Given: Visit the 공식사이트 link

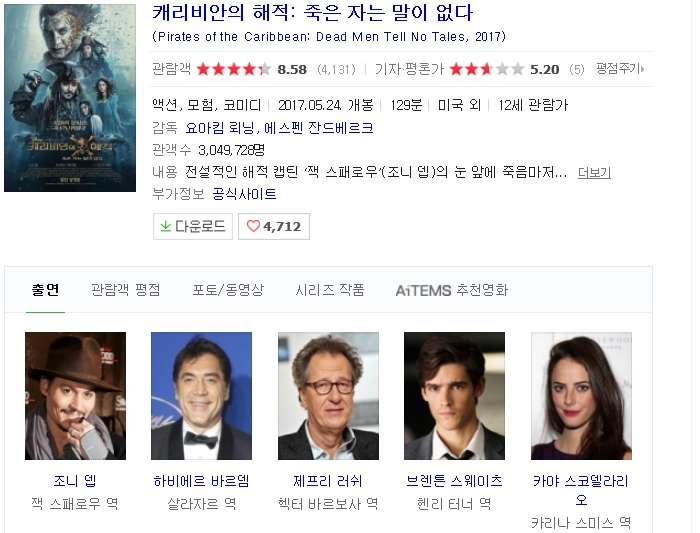Looking at the screenshot, I should (x=244, y=194).
